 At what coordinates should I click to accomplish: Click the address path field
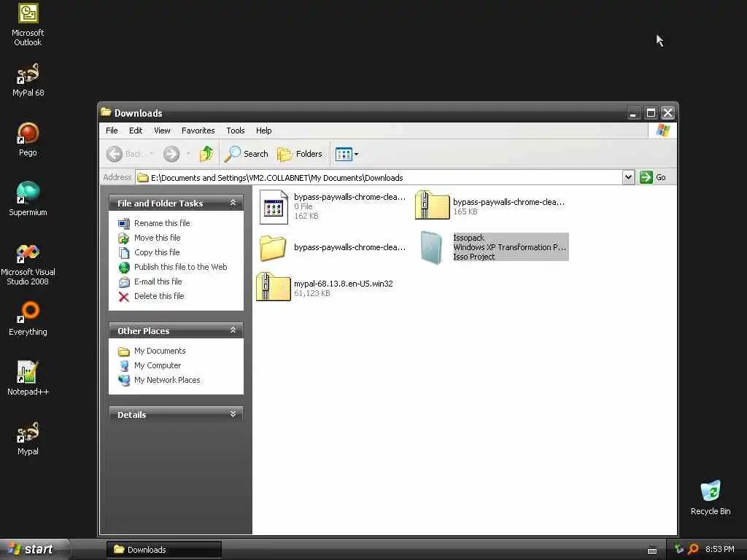[x=379, y=178]
